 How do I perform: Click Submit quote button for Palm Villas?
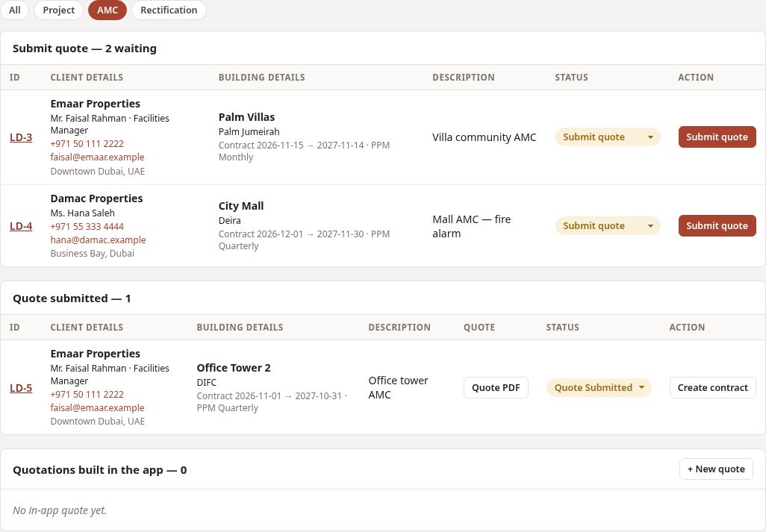tap(717, 137)
